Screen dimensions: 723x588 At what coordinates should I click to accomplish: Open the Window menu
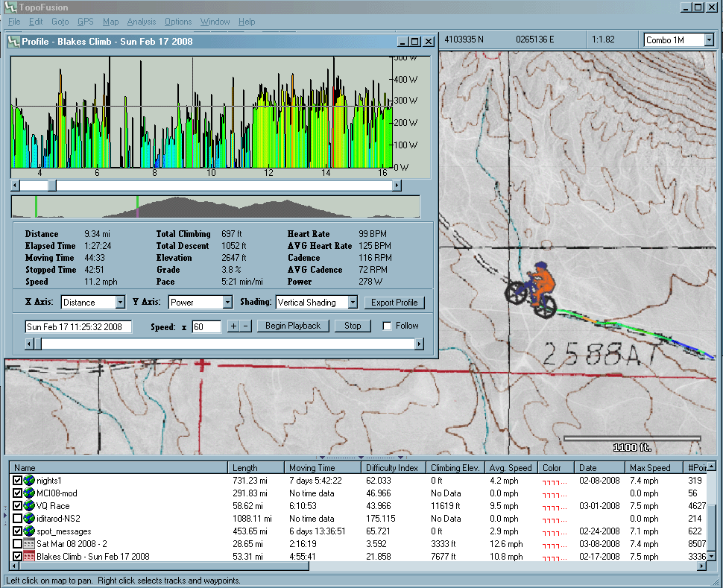coord(215,22)
